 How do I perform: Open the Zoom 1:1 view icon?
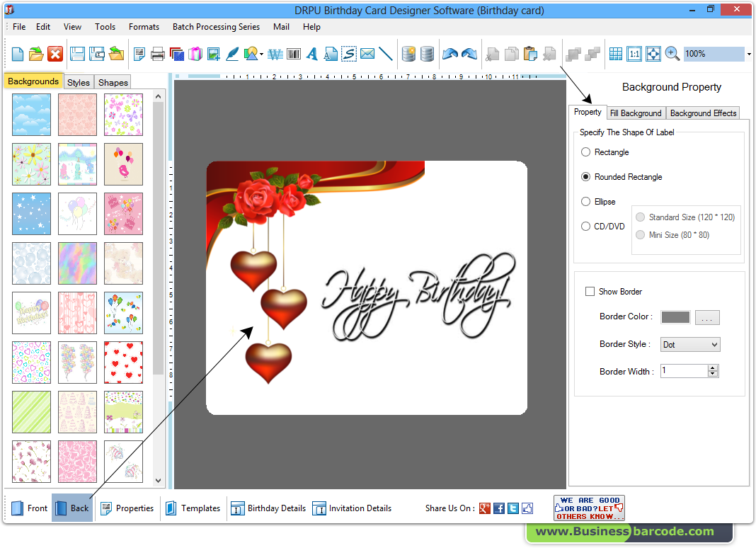(634, 54)
